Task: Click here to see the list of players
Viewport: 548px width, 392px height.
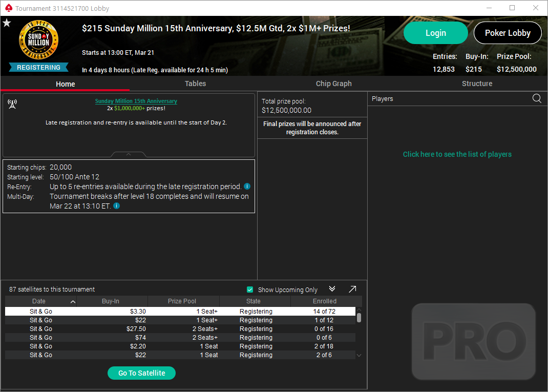Action: click(x=457, y=154)
